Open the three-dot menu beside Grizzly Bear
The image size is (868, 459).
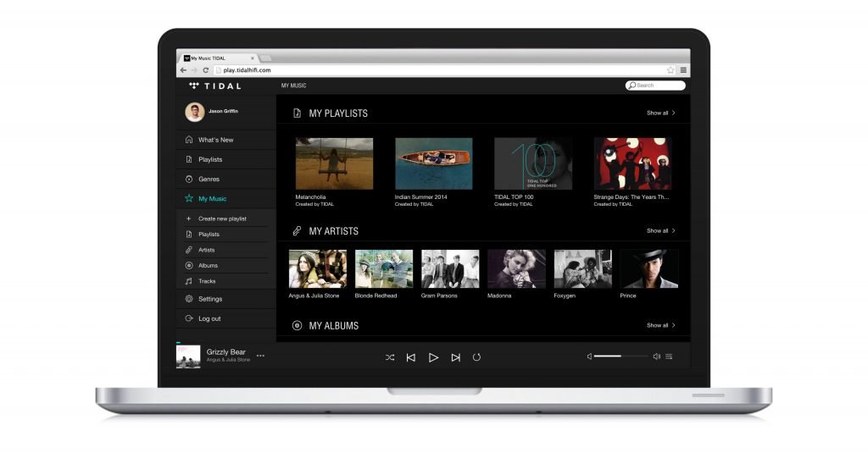coord(260,356)
